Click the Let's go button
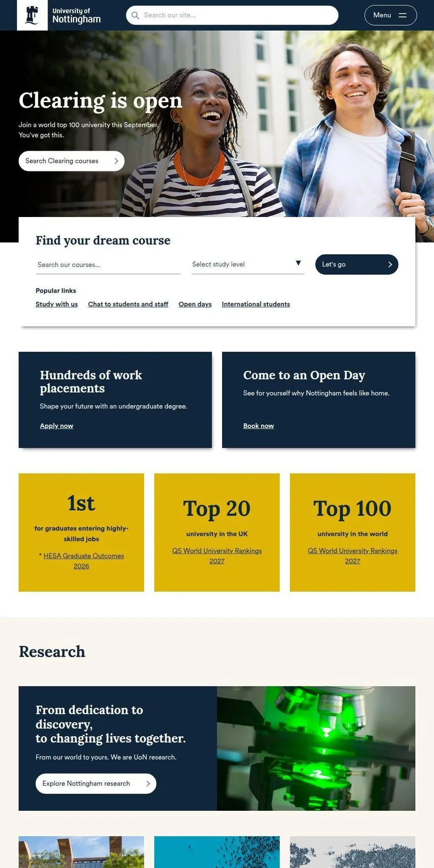Screen dimensions: 434x868 357,264
